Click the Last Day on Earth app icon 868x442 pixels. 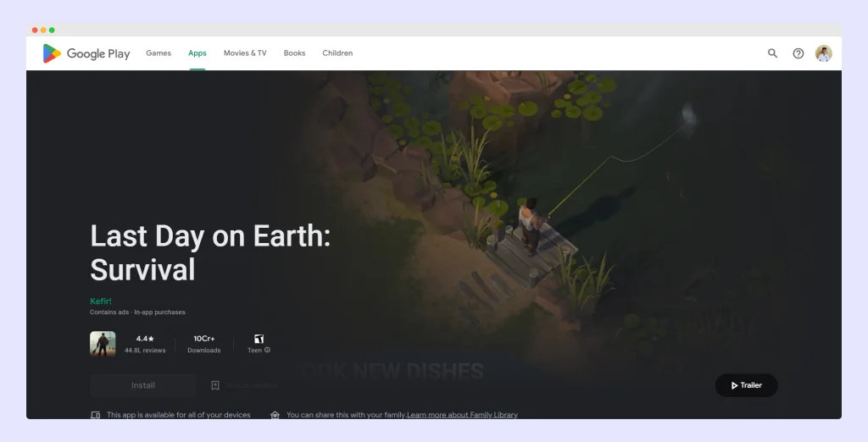103,344
